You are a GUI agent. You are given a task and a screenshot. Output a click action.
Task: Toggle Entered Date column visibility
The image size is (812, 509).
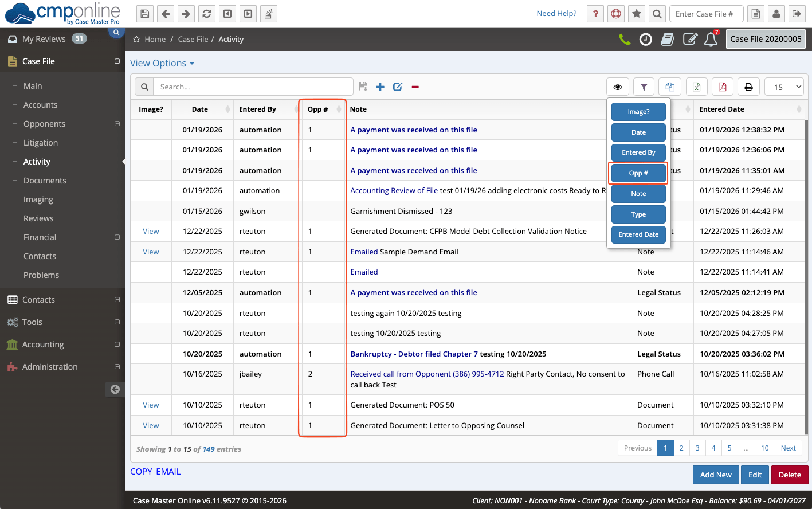[x=638, y=234]
